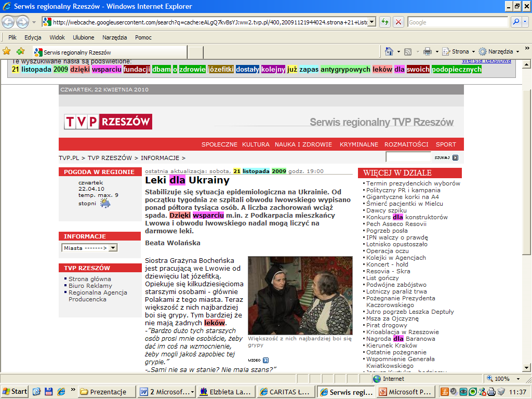Switch to the CARITAS taskbar window

[x=286, y=392]
